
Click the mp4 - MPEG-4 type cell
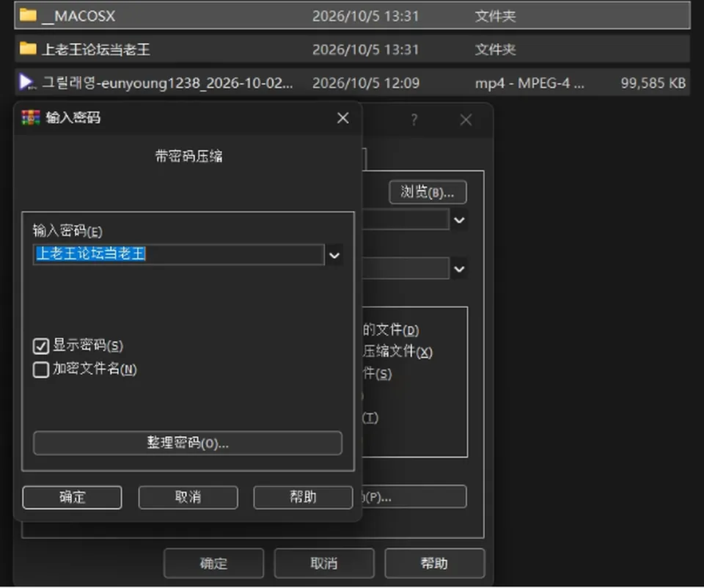[529, 83]
